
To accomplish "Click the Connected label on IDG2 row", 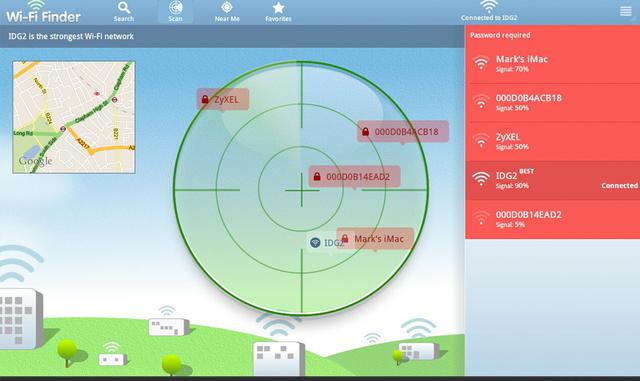I will [x=619, y=185].
